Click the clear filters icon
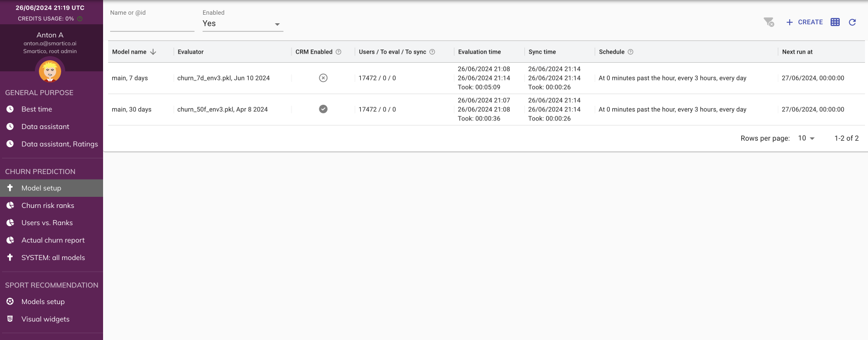This screenshot has width=868, height=340. (x=768, y=22)
